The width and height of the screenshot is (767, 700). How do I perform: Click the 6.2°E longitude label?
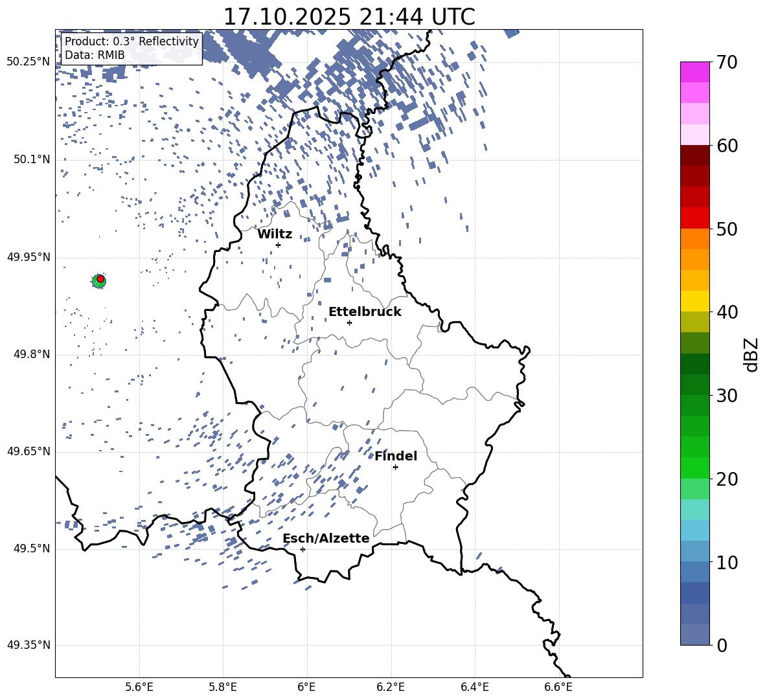(391, 687)
